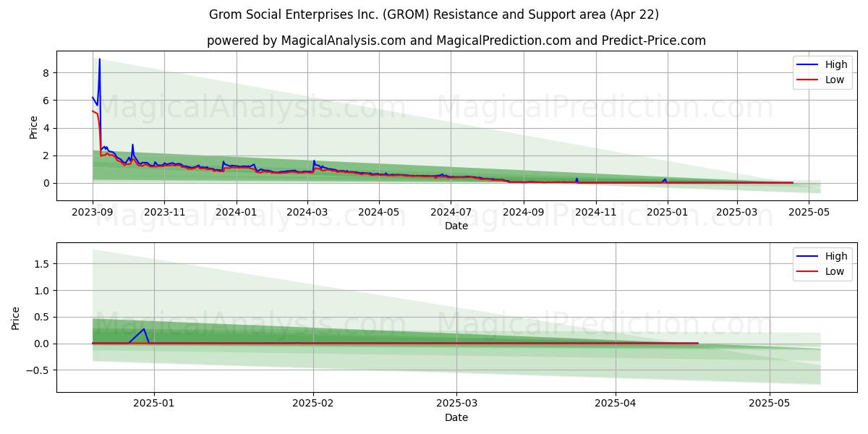Click the '2025-04' label on bottom chart
The image size is (868, 434).
tap(616, 404)
